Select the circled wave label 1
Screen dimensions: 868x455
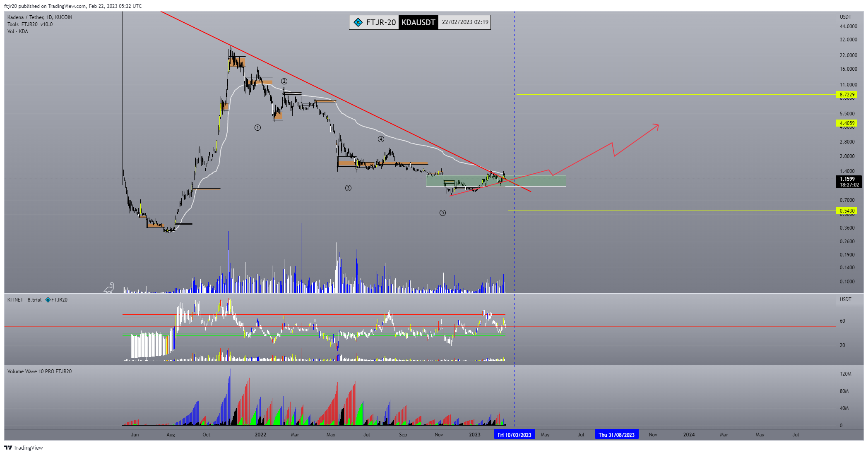(x=257, y=128)
